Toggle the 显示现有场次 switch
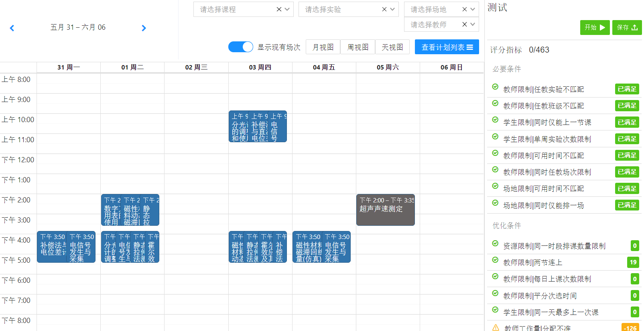The width and height of the screenshot is (644, 331). pos(240,47)
